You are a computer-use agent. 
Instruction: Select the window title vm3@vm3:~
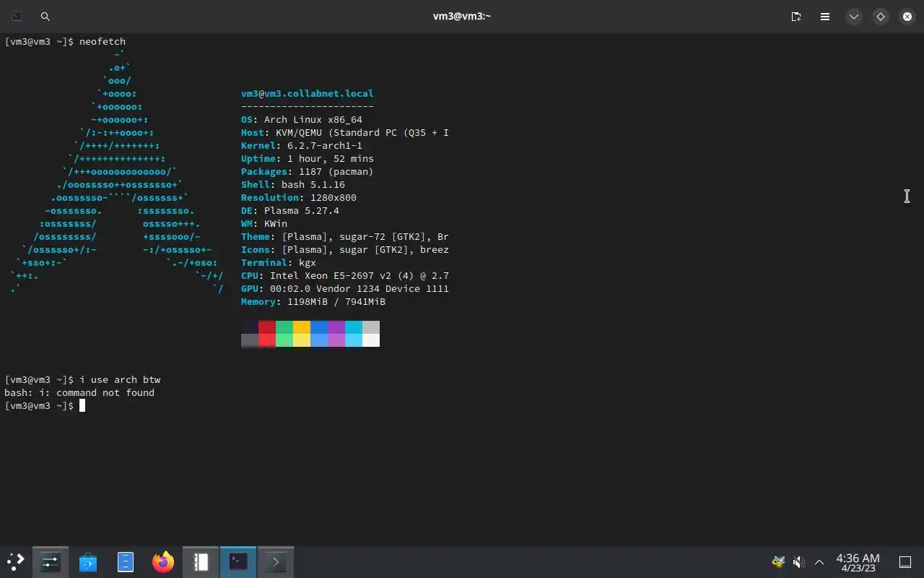click(x=462, y=16)
